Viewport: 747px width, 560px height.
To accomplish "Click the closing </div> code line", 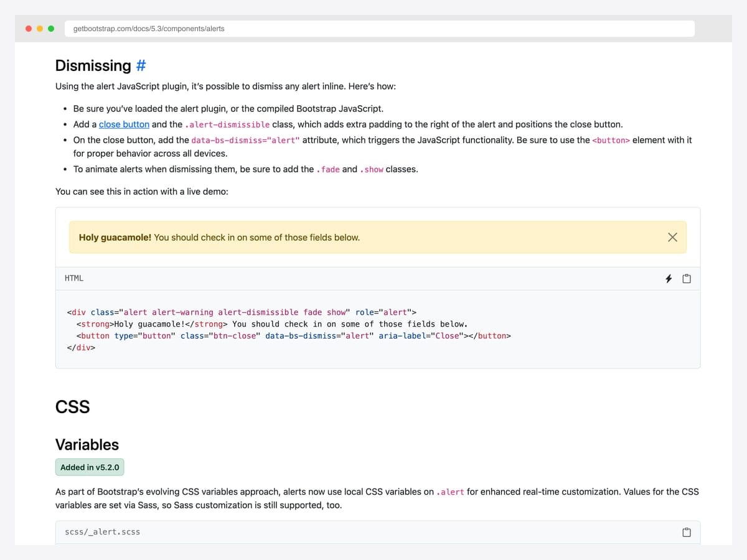I will point(81,347).
